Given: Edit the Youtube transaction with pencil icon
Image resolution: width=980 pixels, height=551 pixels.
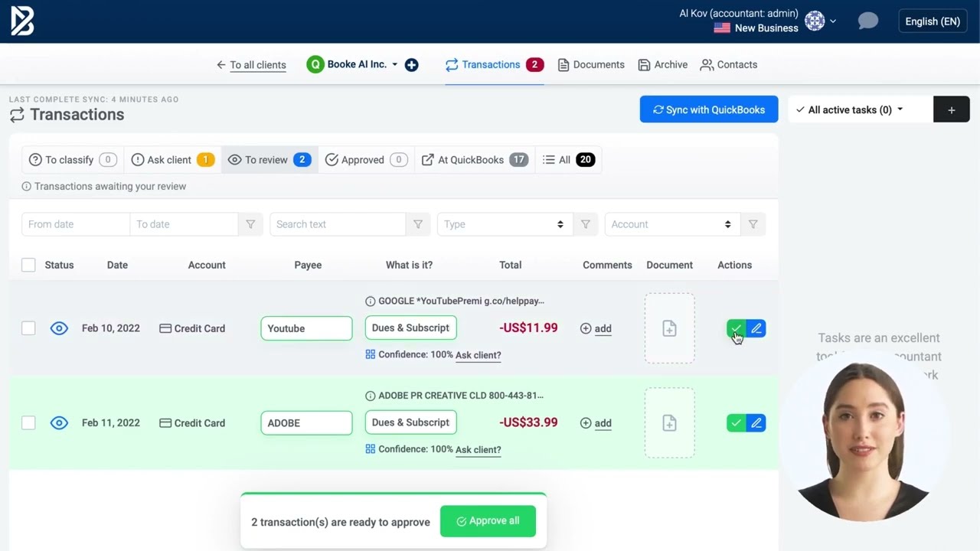Looking at the screenshot, I should tap(756, 328).
